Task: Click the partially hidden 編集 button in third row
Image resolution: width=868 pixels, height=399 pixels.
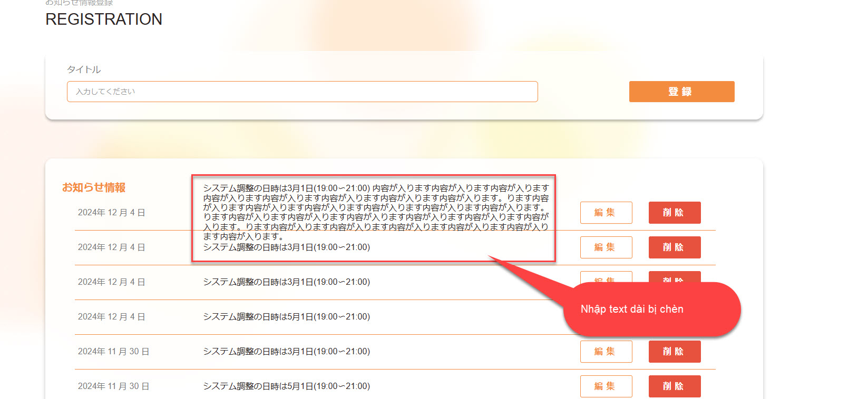Action: [606, 276]
